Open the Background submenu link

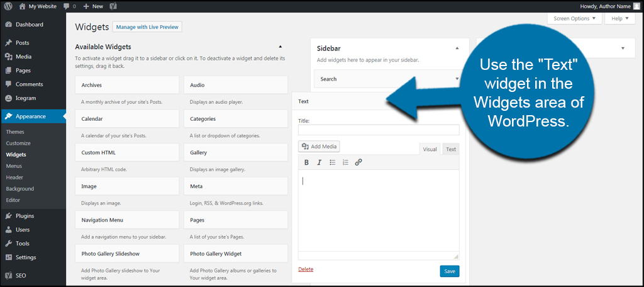19,189
